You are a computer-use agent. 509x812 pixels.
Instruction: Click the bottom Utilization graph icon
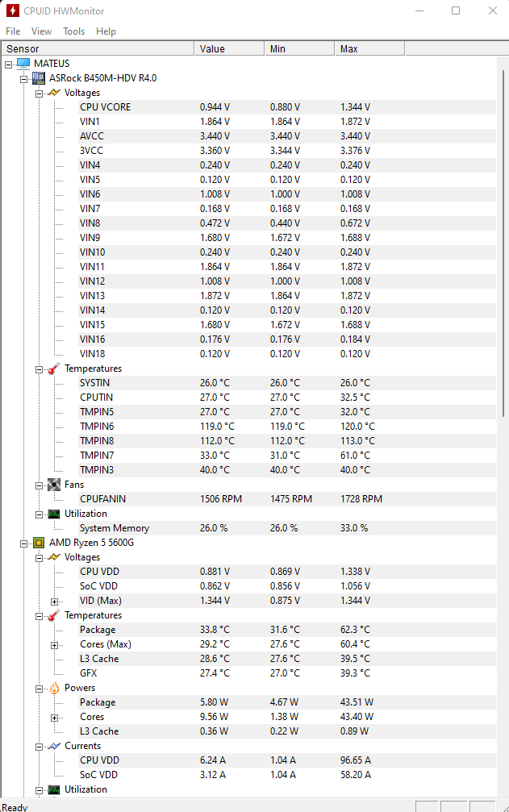point(54,789)
